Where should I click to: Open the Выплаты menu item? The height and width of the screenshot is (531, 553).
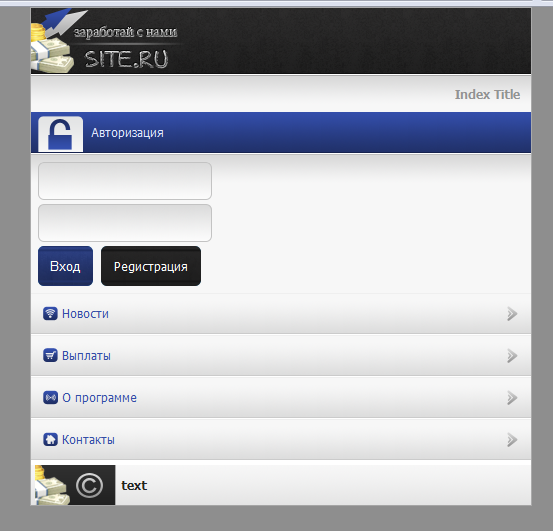click(x=281, y=355)
